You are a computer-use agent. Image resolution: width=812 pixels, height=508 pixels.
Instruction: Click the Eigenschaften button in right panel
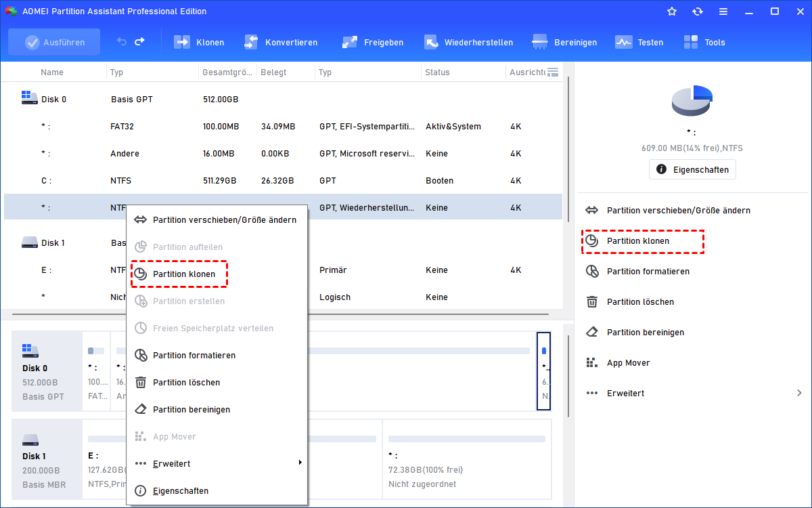tap(692, 169)
